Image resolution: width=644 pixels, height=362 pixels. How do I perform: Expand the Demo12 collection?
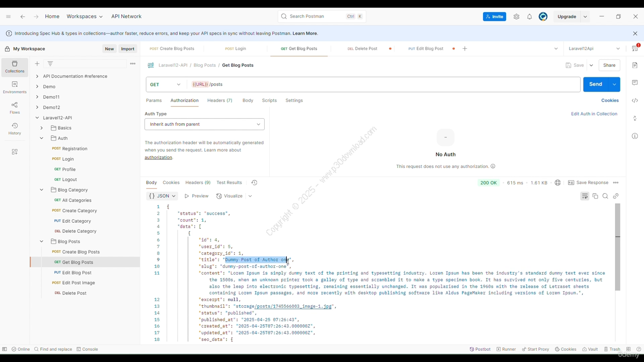(x=37, y=107)
